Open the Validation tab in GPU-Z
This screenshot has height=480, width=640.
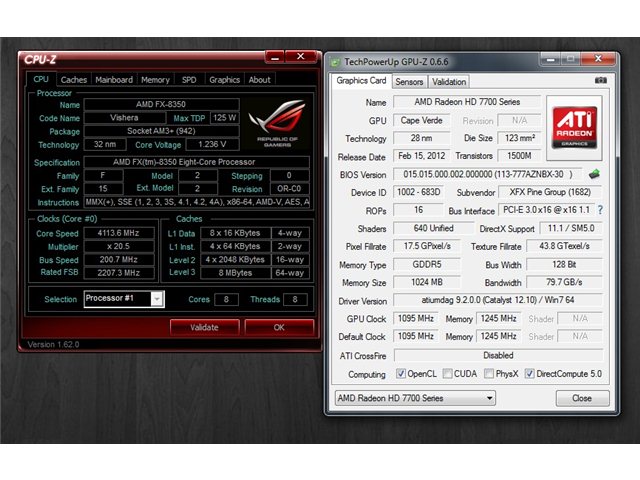[x=449, y=82]
